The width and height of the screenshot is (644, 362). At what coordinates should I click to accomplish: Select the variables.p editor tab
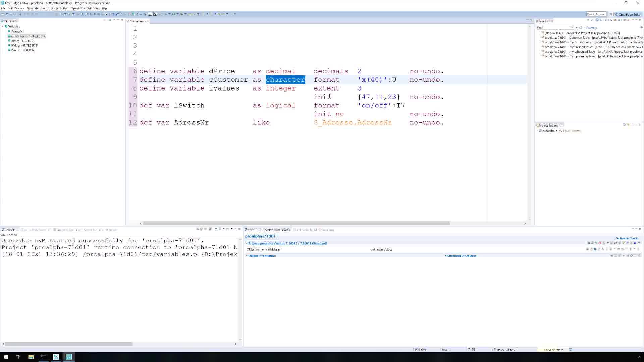click(138, 21)
